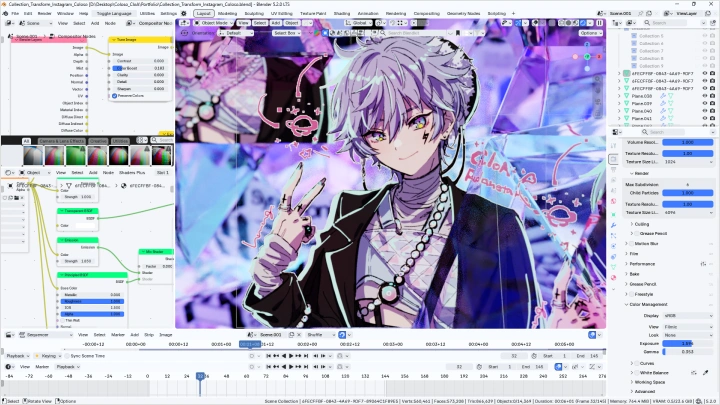The image size is (720, 405).
Task: Open the Modifiers wrench properties tab
Action: click(613, 225)
